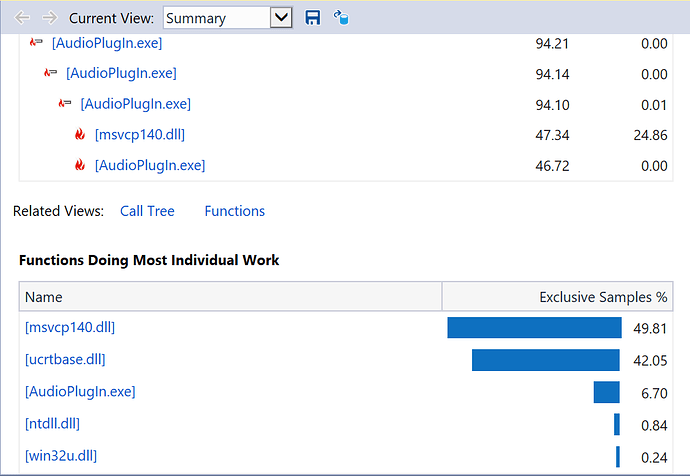Open win32u.dll function details

pos(61,456)
